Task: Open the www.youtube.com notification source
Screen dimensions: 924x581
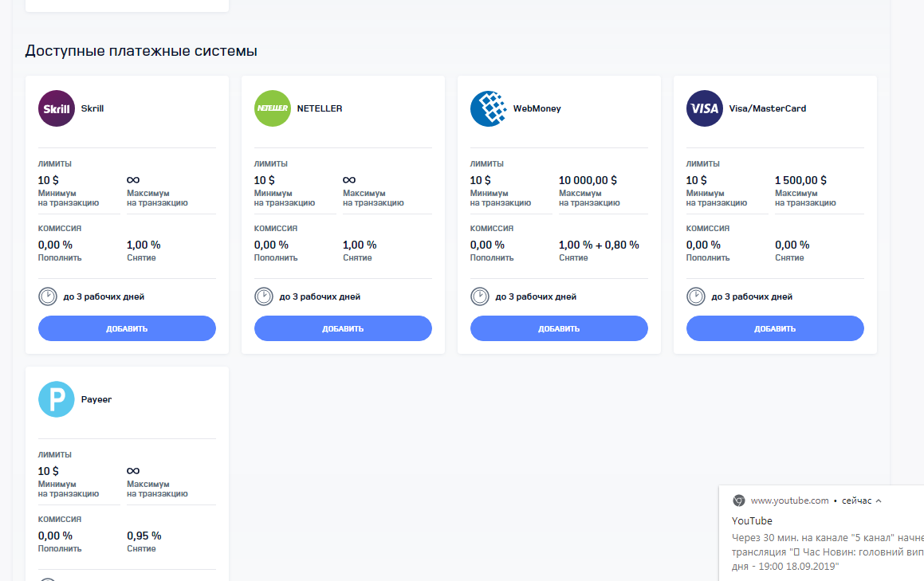Action: 789,501
